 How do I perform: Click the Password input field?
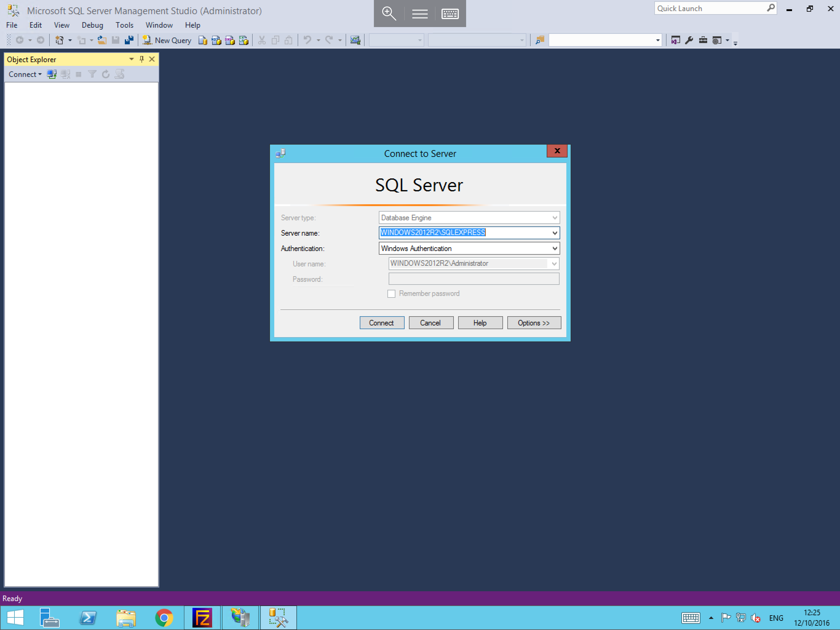[473, 279]
